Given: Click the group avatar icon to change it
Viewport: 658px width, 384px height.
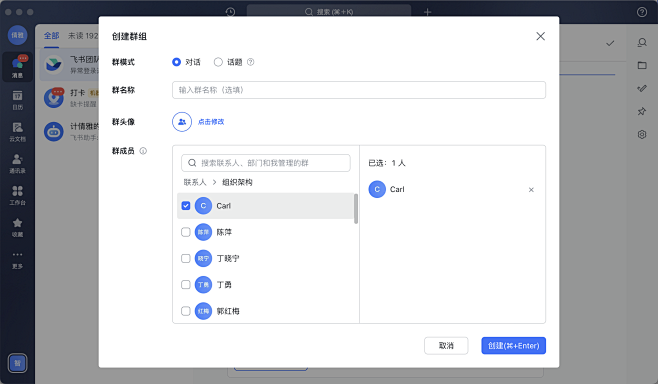Looking at the screenshot, I should click(x=182, y=122).
